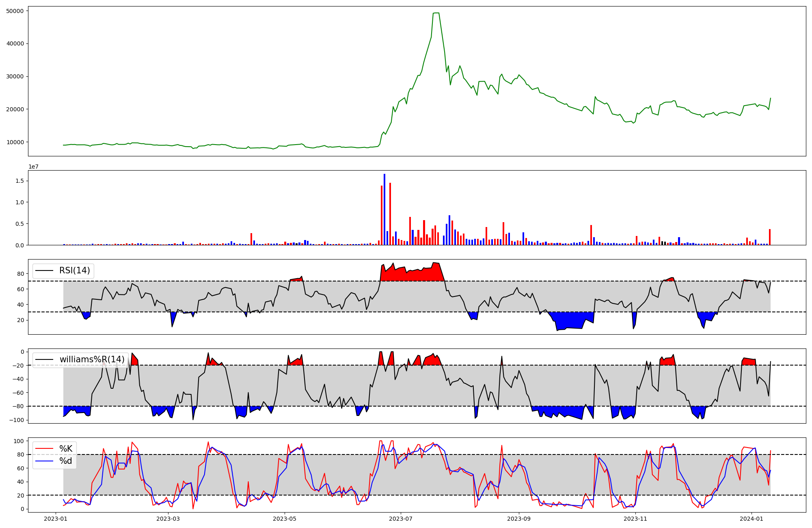The width and height of the screenshot is (812, 528).
Task: Click the 2023-03 date tick label
Action: coord(168,519)
